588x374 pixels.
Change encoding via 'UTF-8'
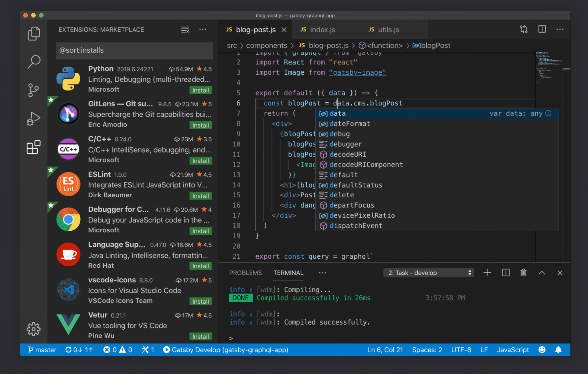coord(461,350)
